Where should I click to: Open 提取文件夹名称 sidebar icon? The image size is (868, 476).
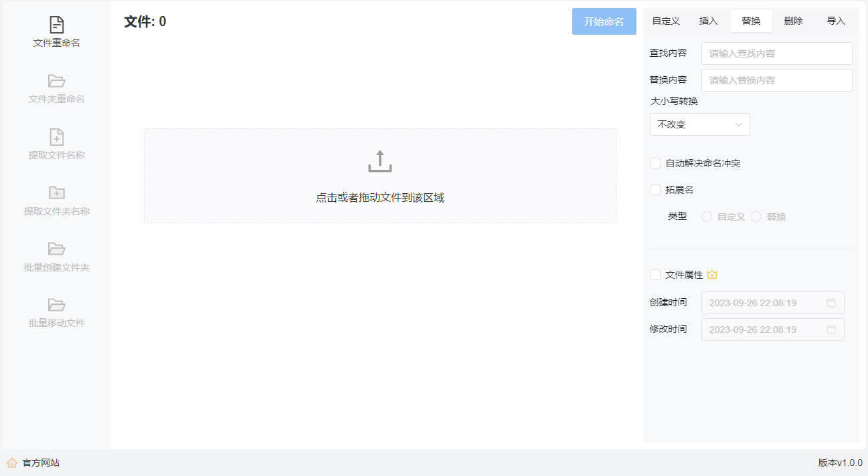57,193
